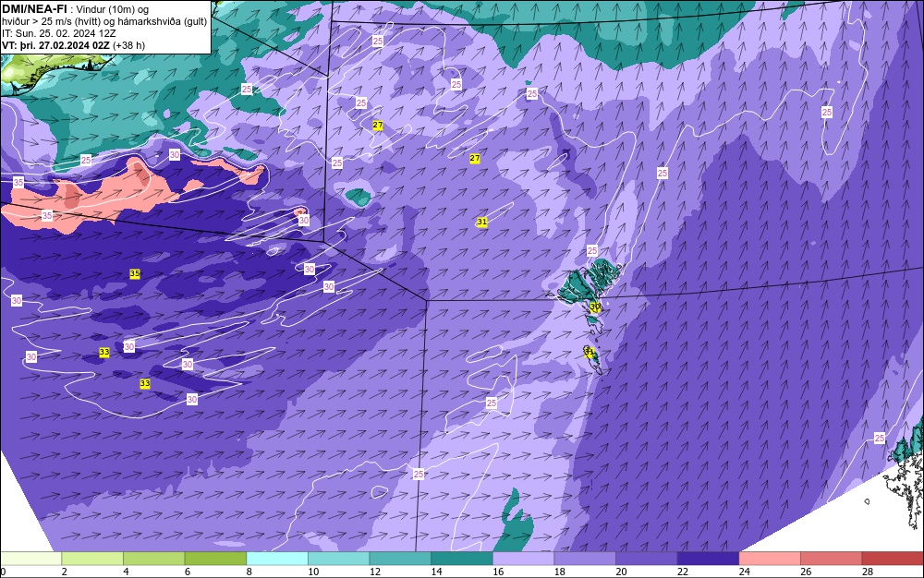Click the yellow 31 label on the southernmost Faroe island
This screenshot has height=578, width=924.
590,352
